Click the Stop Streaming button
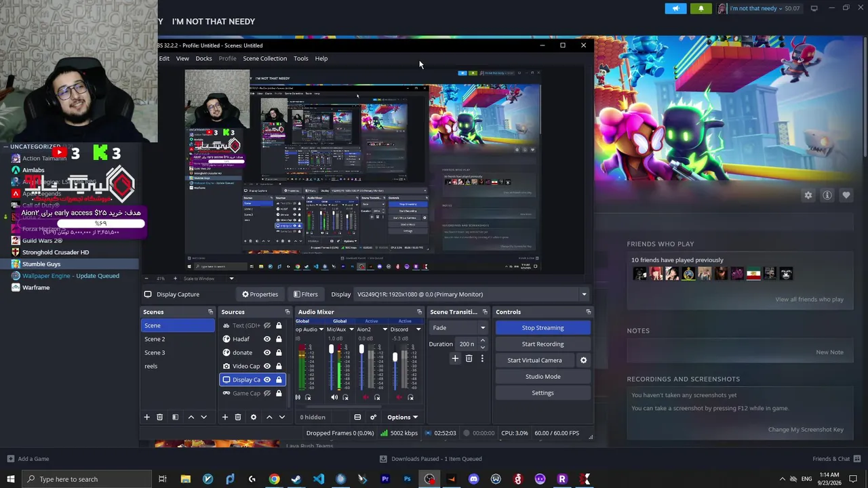The width and height of the screenshot is (868, 488). pyautogui.click(x=542, y=328)
